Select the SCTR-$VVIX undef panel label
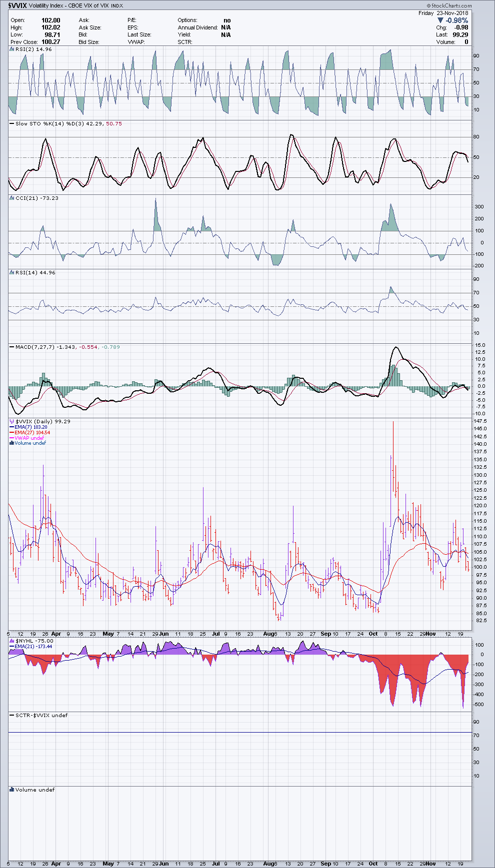 click(41, 716)
